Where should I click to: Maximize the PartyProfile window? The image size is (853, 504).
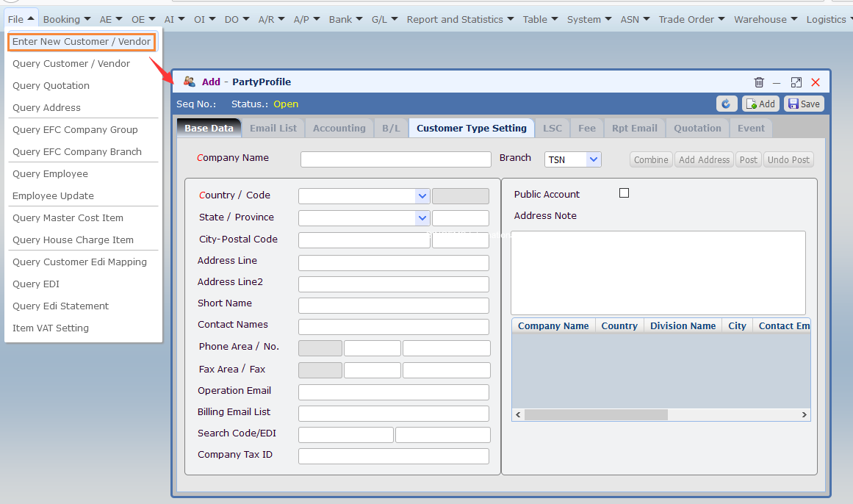796,82
